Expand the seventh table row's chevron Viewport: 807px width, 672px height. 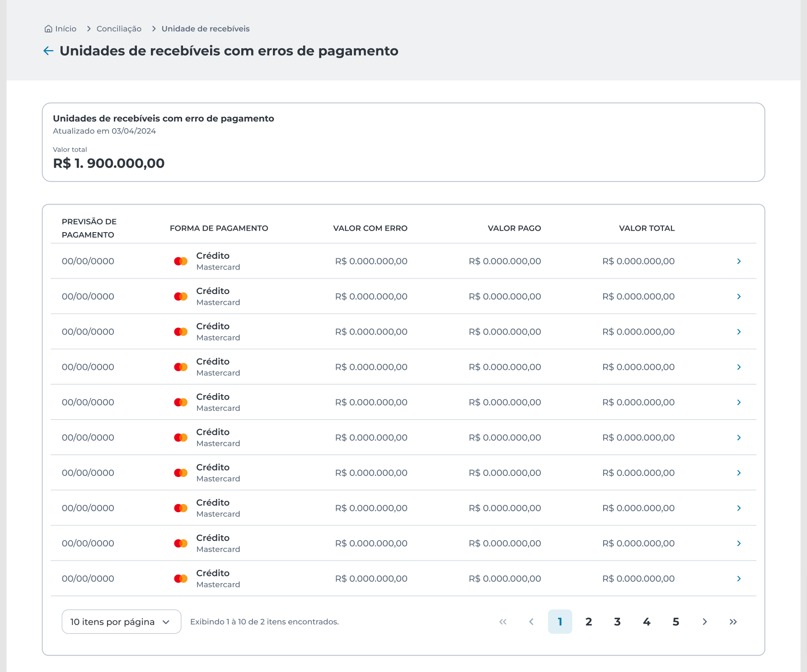click(x=739, y=473)
